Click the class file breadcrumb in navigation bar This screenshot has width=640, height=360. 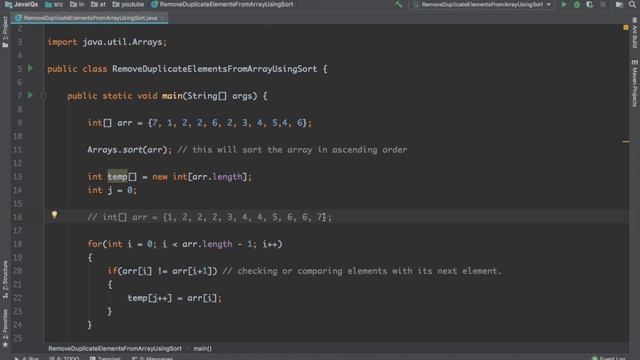[x=222, y=4]
